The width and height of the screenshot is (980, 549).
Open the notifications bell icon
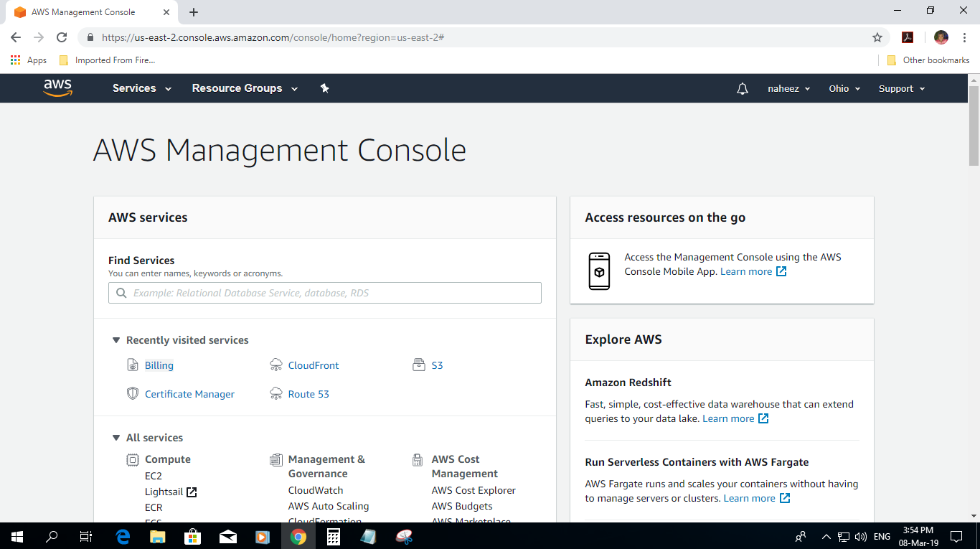click(x=743, y=88)
